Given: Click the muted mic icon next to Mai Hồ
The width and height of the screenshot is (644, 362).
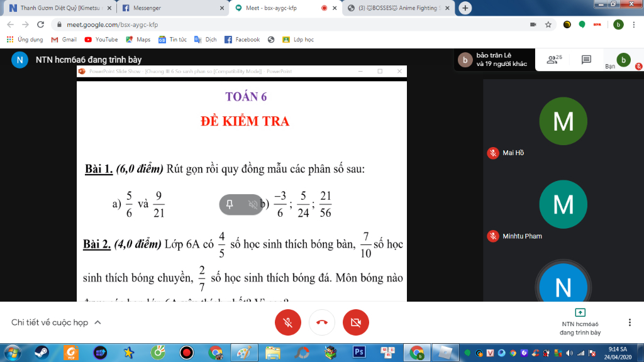Looking at the screenshot, I should pyautogui.click(x=493, y=153).
